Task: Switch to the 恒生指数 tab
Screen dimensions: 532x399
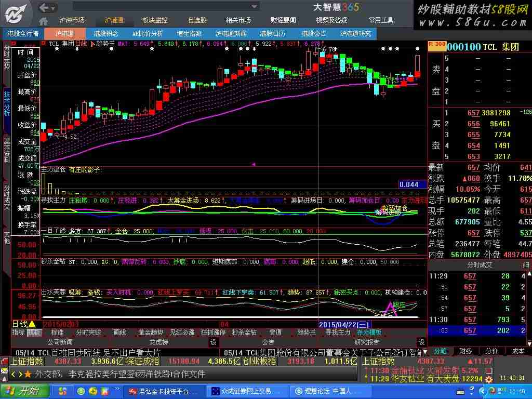Action: tap(189, 34)
